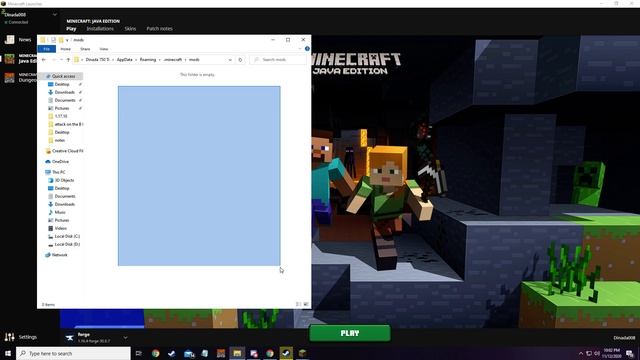640x360 pixels.
Task: Open the Share tab in Explorer ribbon
Action: coord(85,49)
